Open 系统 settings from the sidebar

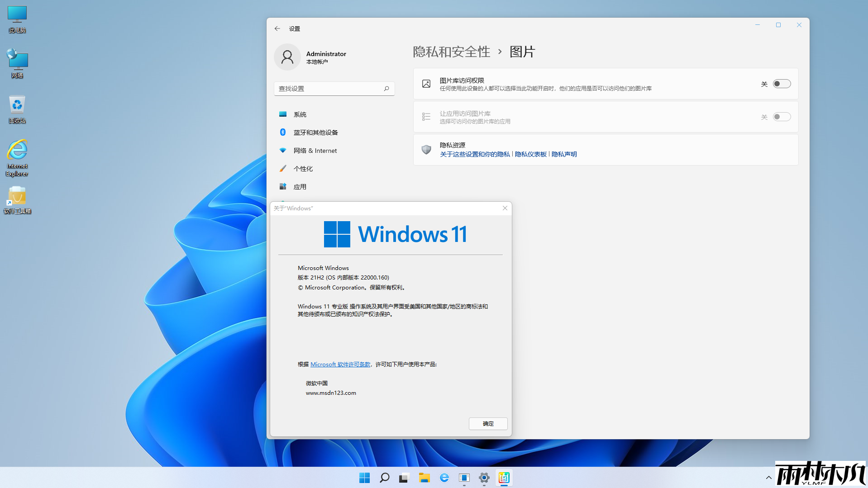pyautogui.click(x=300, y=114)
